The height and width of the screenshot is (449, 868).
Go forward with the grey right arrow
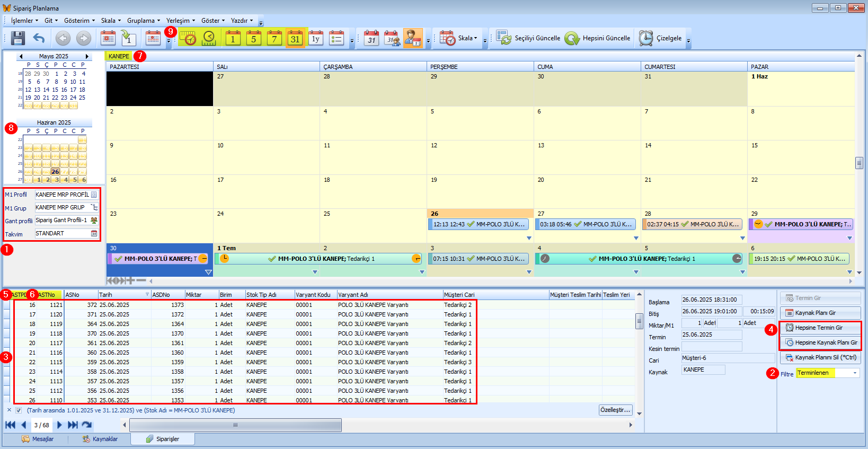84,38
